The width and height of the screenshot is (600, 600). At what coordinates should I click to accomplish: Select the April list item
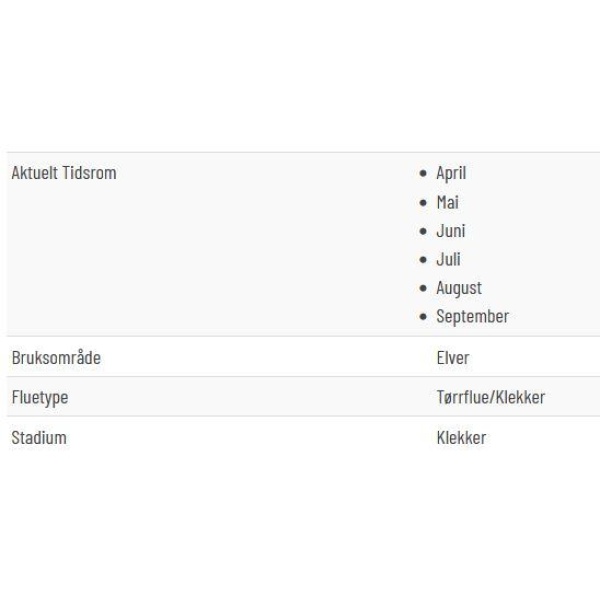[451, 173]
